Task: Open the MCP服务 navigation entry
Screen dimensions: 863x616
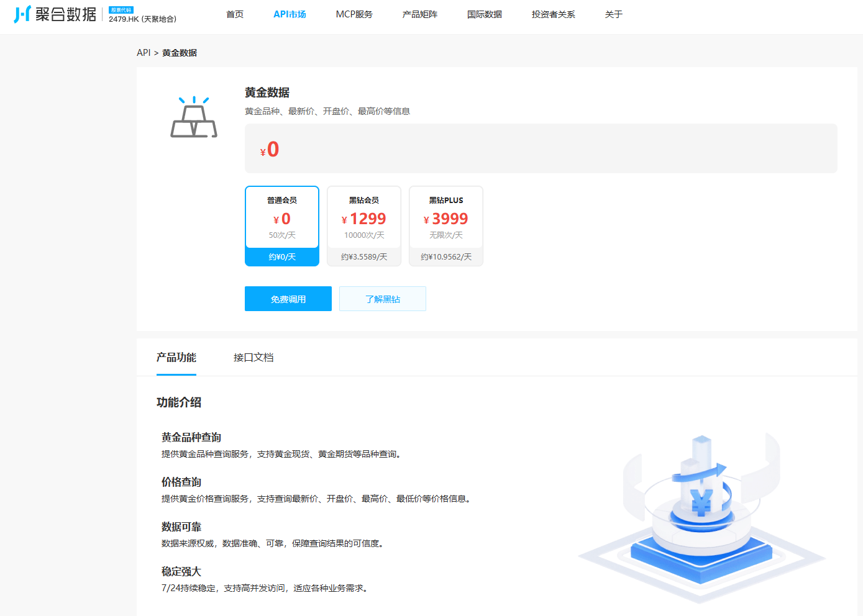Action: pyautogui.click(x=354, y=14)
